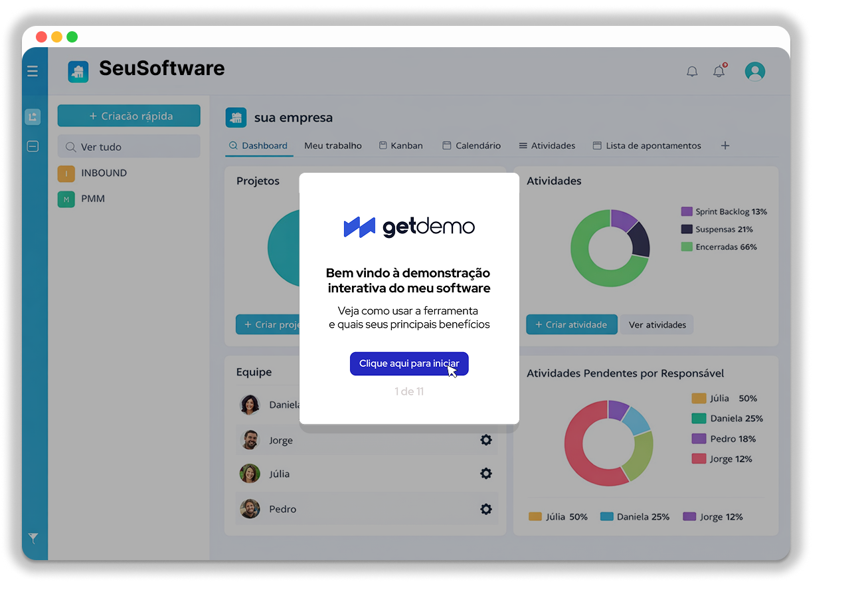Image resolution: width=868 pixels, height=598 pixels.
Task: Open settings gear for Júlia
Action: [486, 473]
